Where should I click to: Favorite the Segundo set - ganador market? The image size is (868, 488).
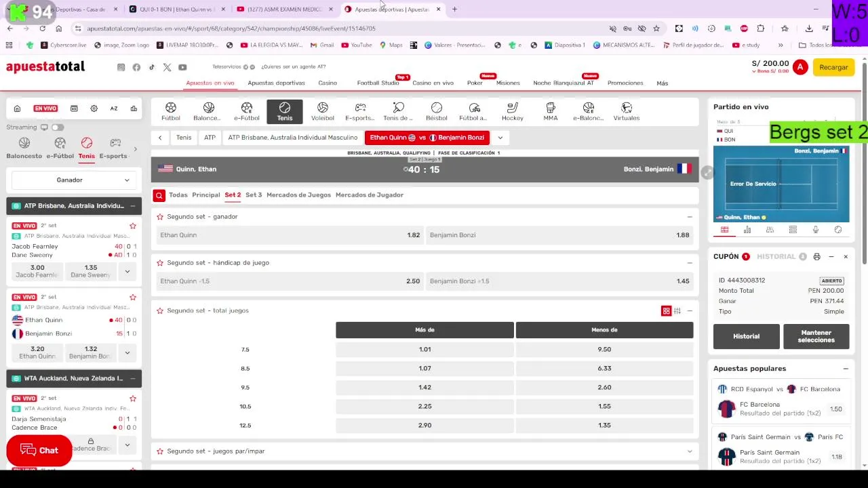(160, 217)
